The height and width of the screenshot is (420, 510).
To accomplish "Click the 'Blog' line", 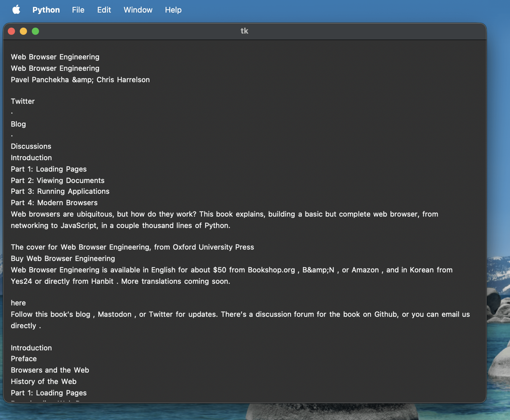I will tap(18, 124).
